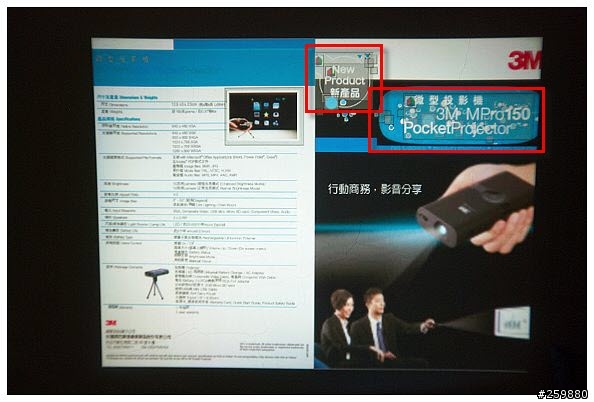Image resolution: width=594 pixels, height=402 pixels.
Task: Click the yellow star icon in the menu screenshot
Action: click(266, 114)
